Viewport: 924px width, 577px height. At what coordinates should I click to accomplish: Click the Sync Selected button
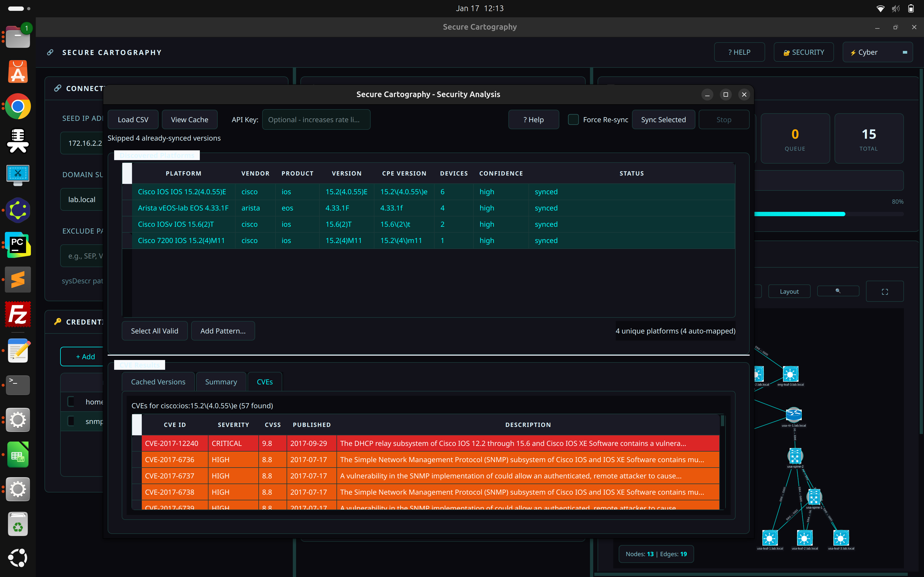click(x=663, y=119)
